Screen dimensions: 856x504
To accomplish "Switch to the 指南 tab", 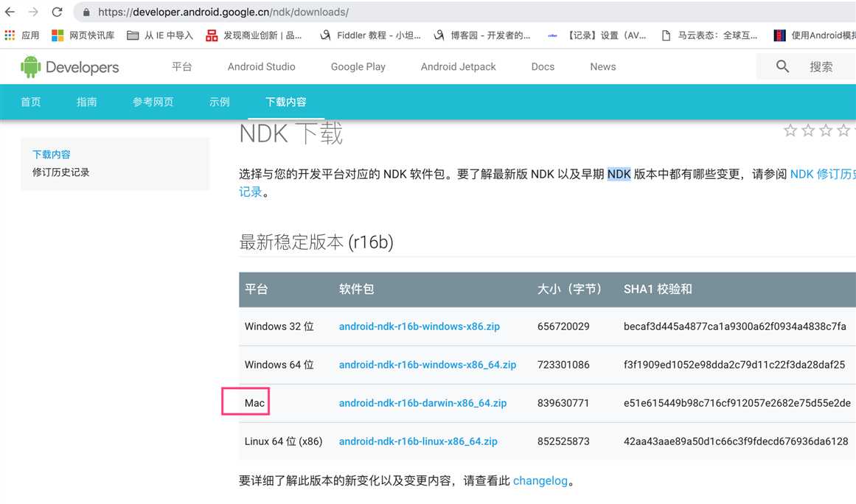I will [x=87, y=102].
